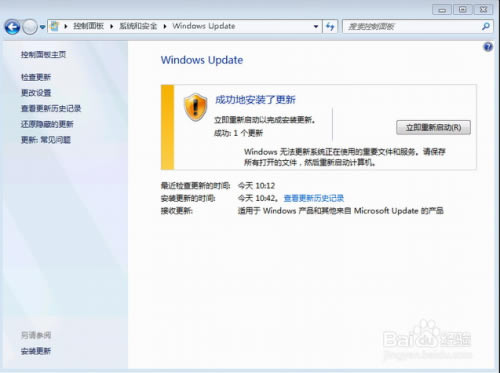Click the 今天 10:12 check time value
The image size is (500, 373).
tap(256, 186)
